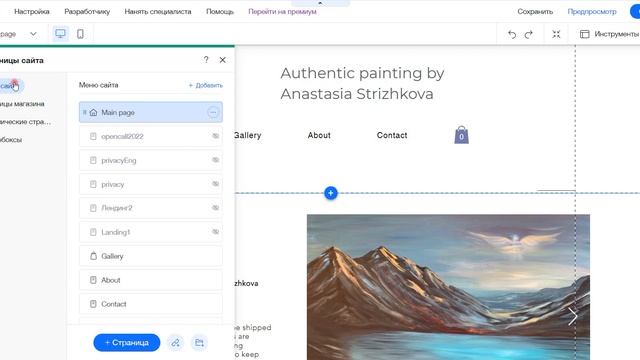Open the Разработчику menu
The image size is (640, 360).
87,11
